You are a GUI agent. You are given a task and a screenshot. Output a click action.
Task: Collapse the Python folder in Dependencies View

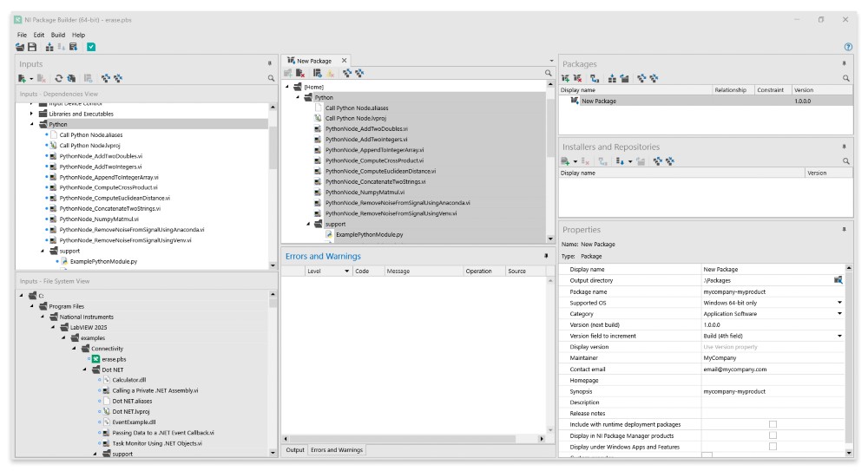(32, 124)
